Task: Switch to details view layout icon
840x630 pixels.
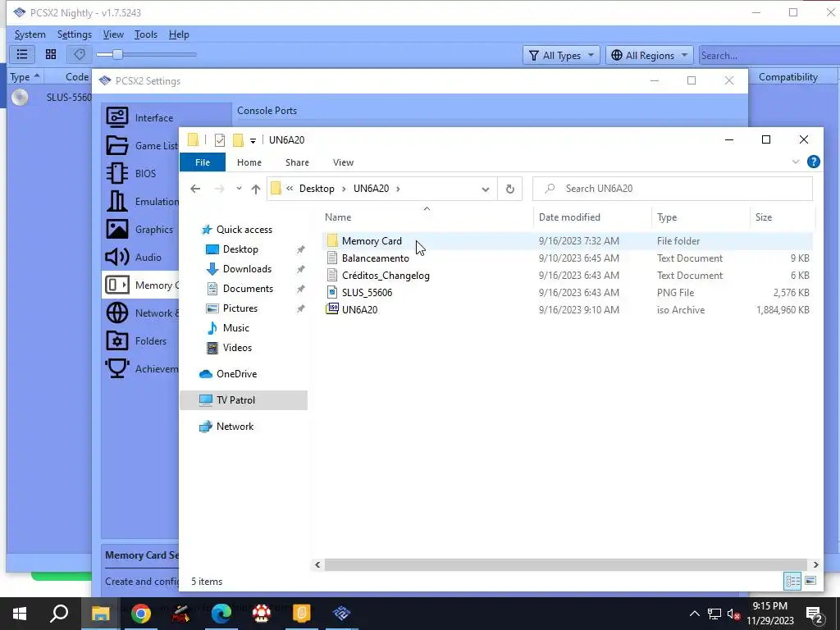Action: point(793,581)
